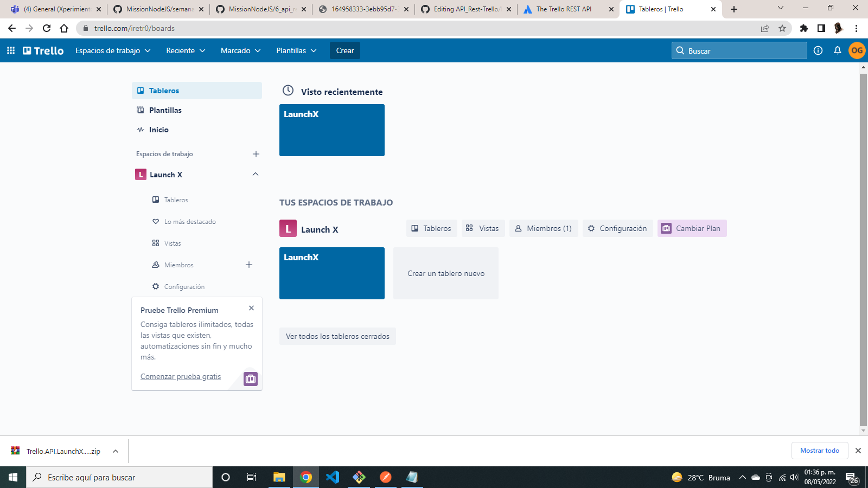Open the Plantillas header dropdown
The width and height of the screenshot is (868, 488).
[x=296, y=50]
